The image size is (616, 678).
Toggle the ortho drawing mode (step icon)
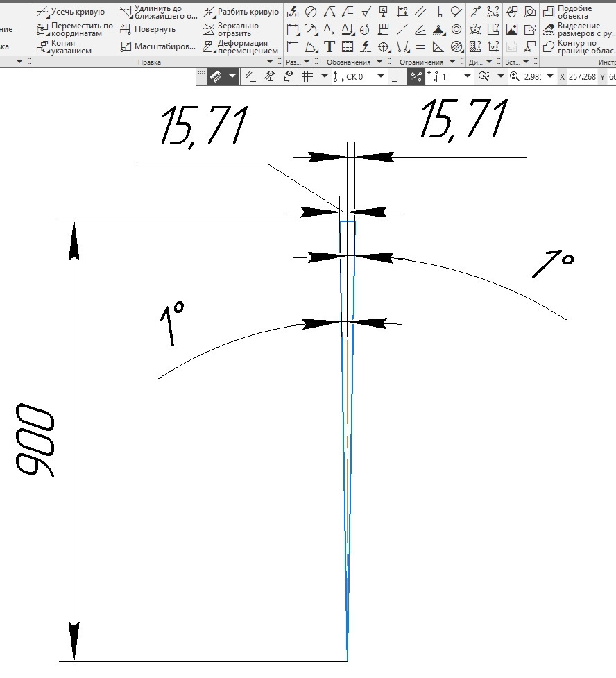397,77
